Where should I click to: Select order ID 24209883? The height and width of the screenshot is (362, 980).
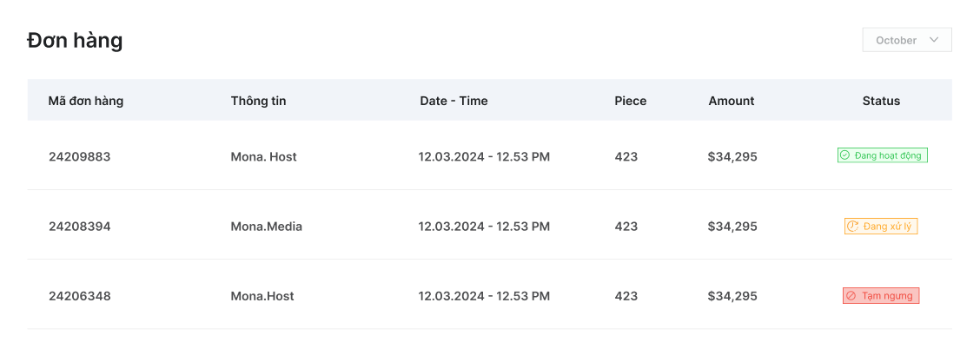(x=79, y=157)
